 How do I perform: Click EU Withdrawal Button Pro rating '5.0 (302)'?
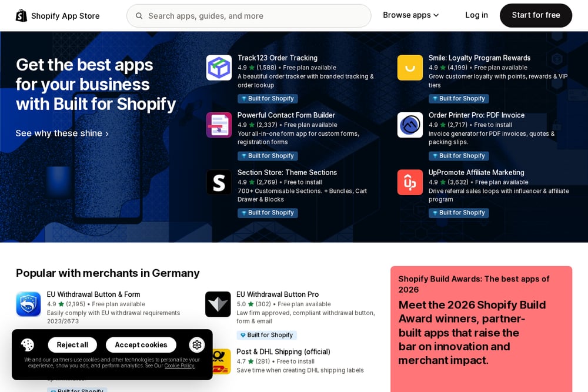[x=253, y=304]
